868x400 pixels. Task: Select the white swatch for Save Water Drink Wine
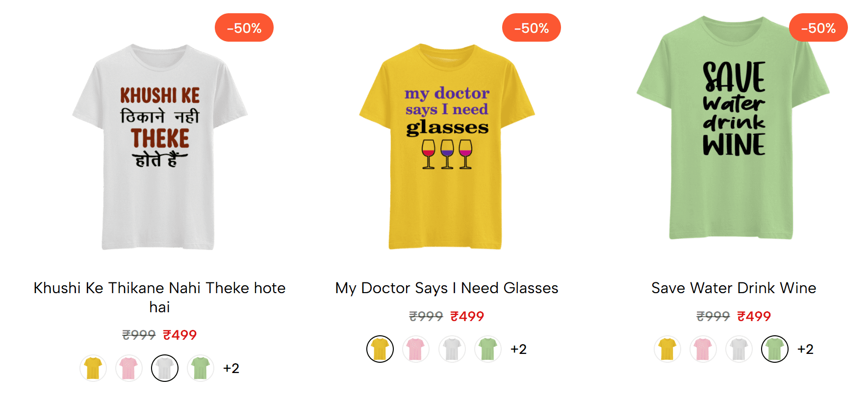pyautogui.click(x=739, y=349)
